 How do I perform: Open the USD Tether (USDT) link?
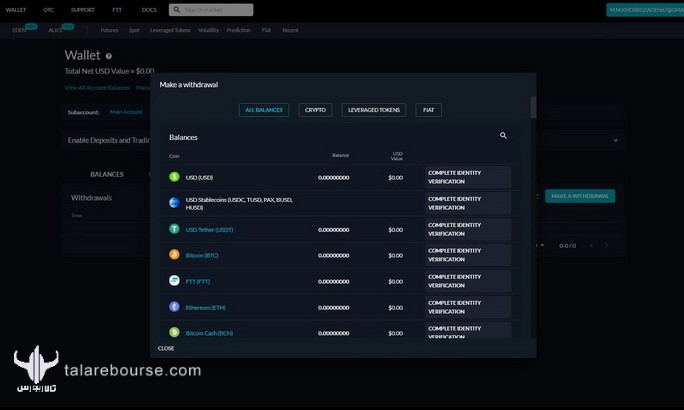(x=209, y=229)
